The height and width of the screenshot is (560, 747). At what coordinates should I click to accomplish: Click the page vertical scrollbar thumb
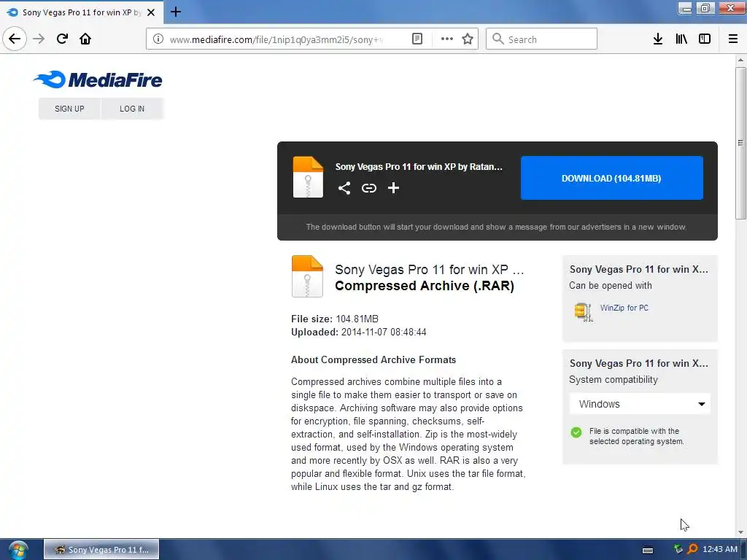pos(740,143)
